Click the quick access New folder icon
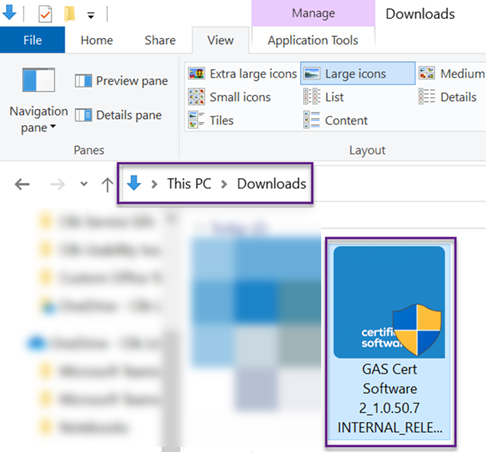 tap(69, 14)
